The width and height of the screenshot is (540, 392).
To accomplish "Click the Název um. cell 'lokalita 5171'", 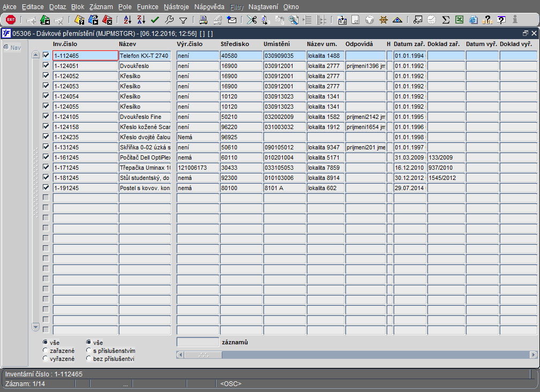I will click(326, 157).
